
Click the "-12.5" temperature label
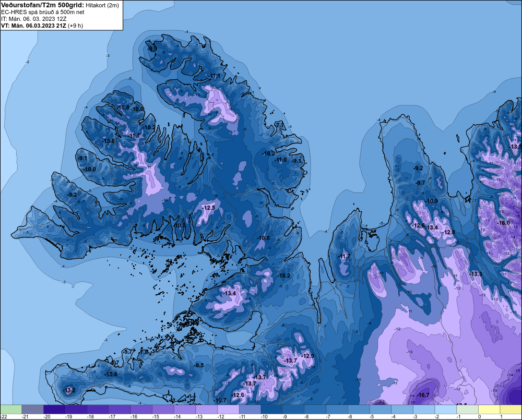click(209, 208)
